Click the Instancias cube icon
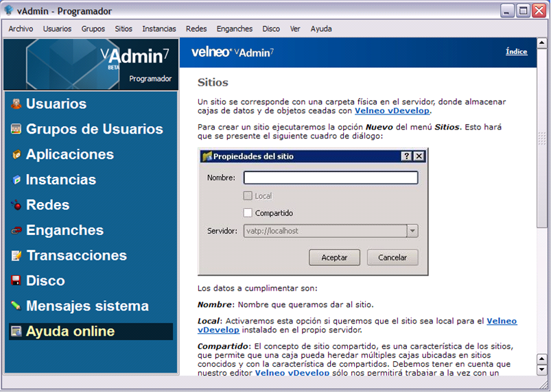Image resolution: width=551 pixels, height=392 pixels. [16, 180]
